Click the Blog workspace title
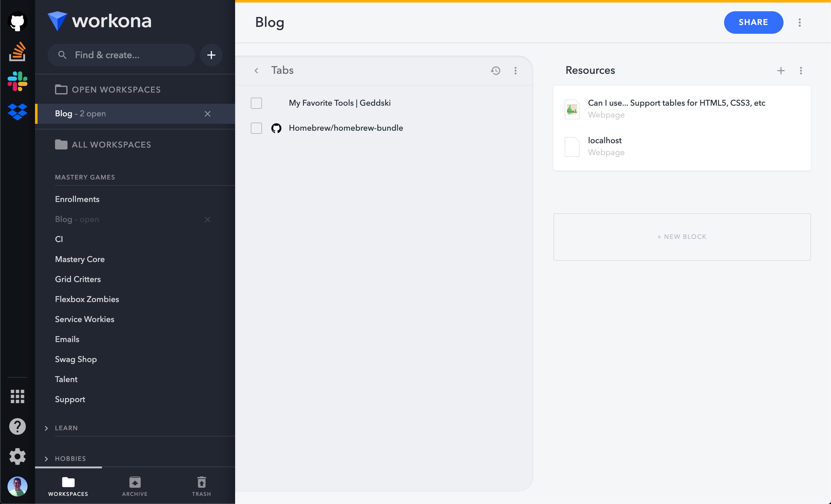 click(x=270, y=22)
